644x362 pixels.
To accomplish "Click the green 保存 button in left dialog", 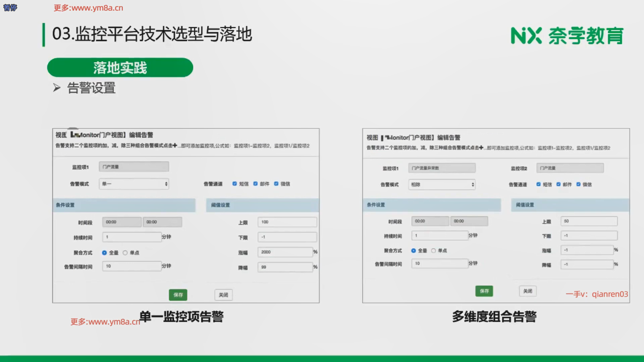I will (178, 295).
